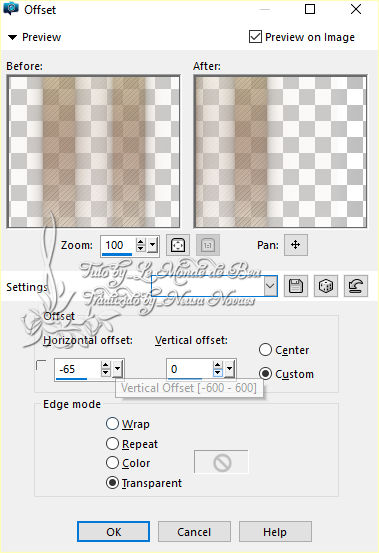This screenshot has width=379, height=553.
Task: Click the disabled edge color swatch
Action: (x=221, y=462)
